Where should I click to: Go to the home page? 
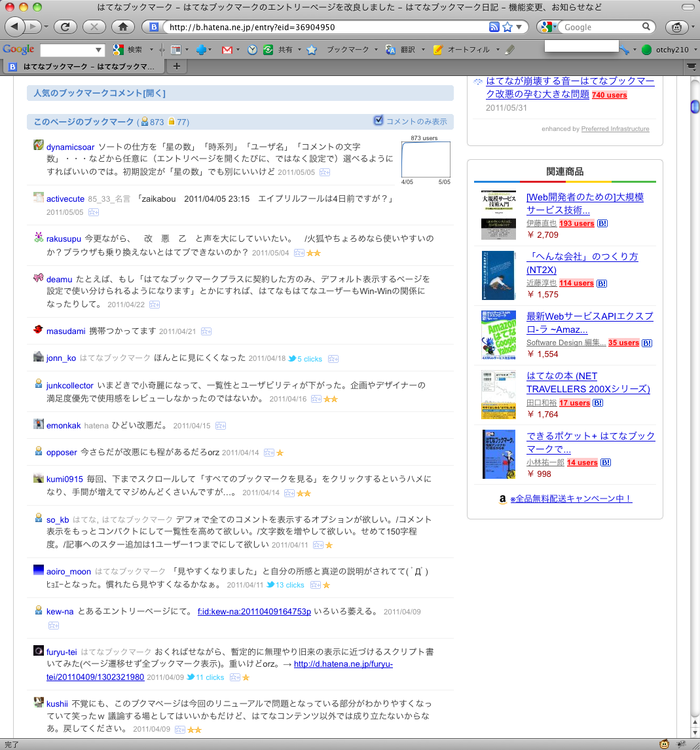click(123, 27)
